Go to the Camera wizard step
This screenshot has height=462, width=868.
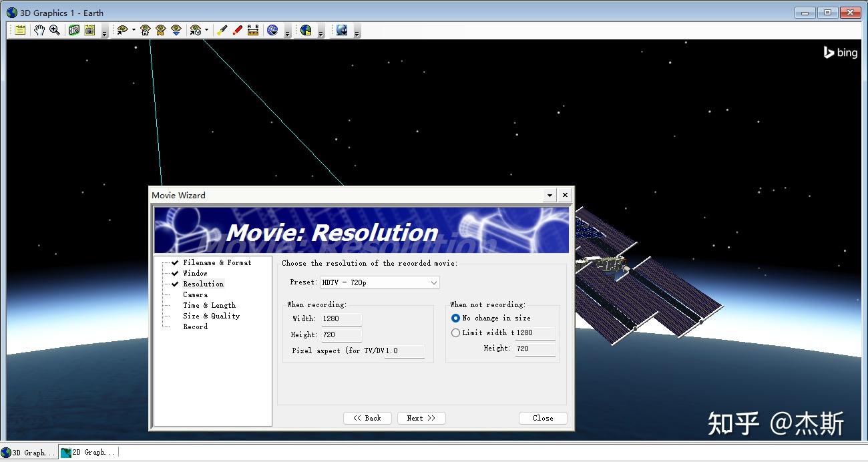tap(196, 294)
